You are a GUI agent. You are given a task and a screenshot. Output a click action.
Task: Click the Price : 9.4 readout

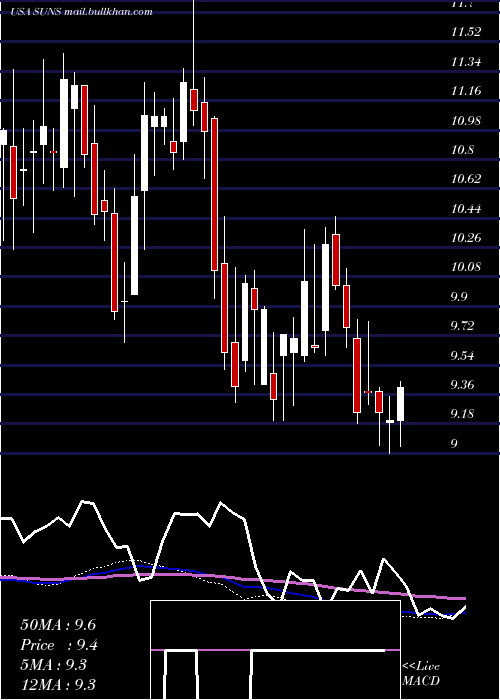pyautogui.click(x=59, y=645)
